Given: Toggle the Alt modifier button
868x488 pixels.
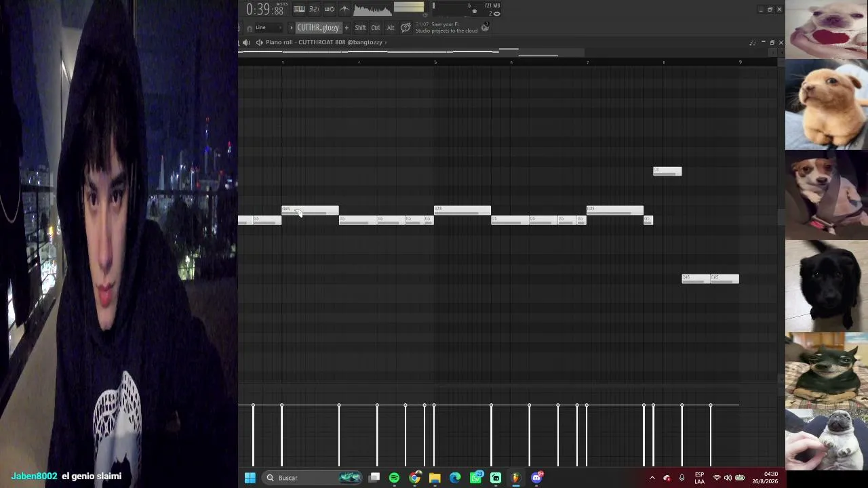Looking at the screenshot, I should point(390,28).
